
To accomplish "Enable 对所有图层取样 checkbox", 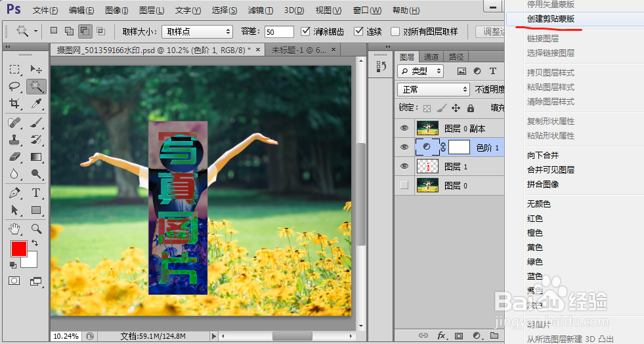I will 395,32.
